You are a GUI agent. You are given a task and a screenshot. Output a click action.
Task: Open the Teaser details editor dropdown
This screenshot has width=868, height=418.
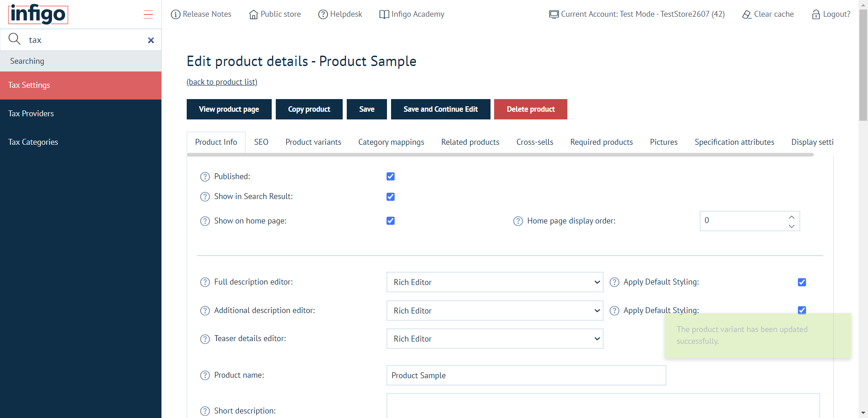(x=495, y=339)
